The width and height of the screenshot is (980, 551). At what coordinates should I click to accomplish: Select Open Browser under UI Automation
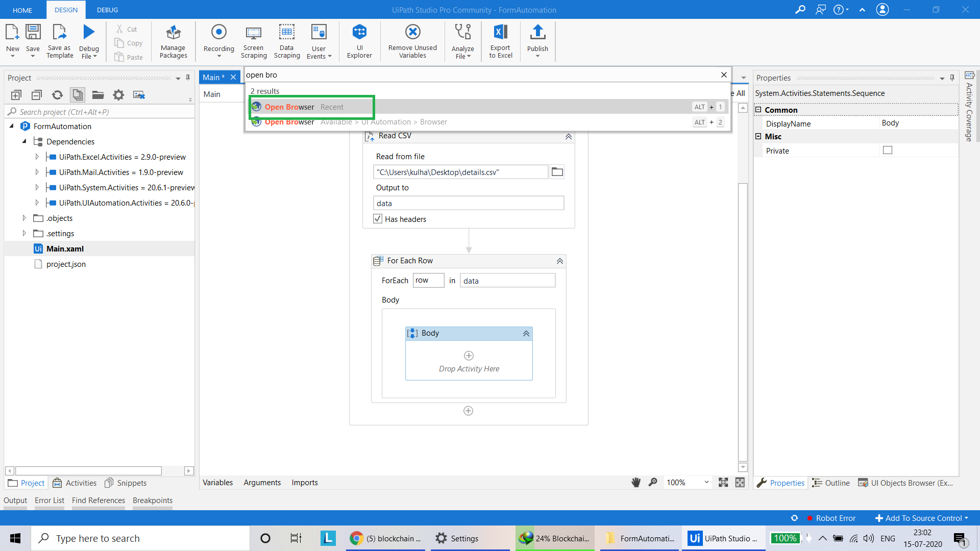[488, 122]
